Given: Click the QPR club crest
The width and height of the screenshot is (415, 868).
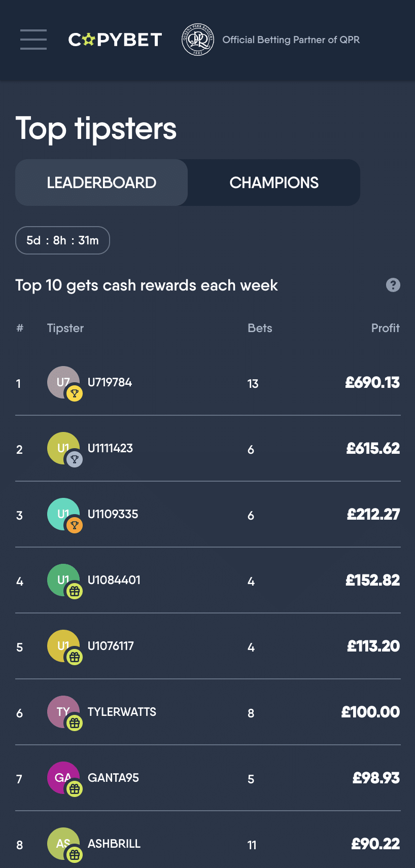Looking at the screenshot, I should (197, 39).
